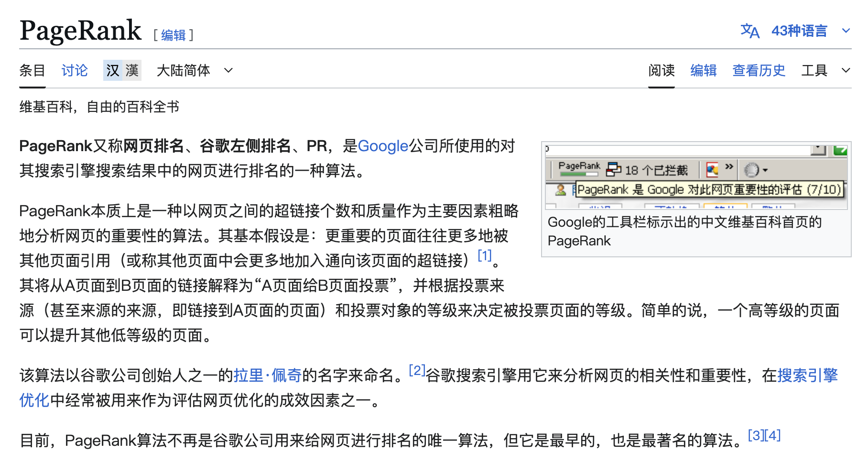Click the popup blocker icon in the toolbar image
The width and height of the screenshot is (868, 463).
pyautogui.click(x=613, y=169)
